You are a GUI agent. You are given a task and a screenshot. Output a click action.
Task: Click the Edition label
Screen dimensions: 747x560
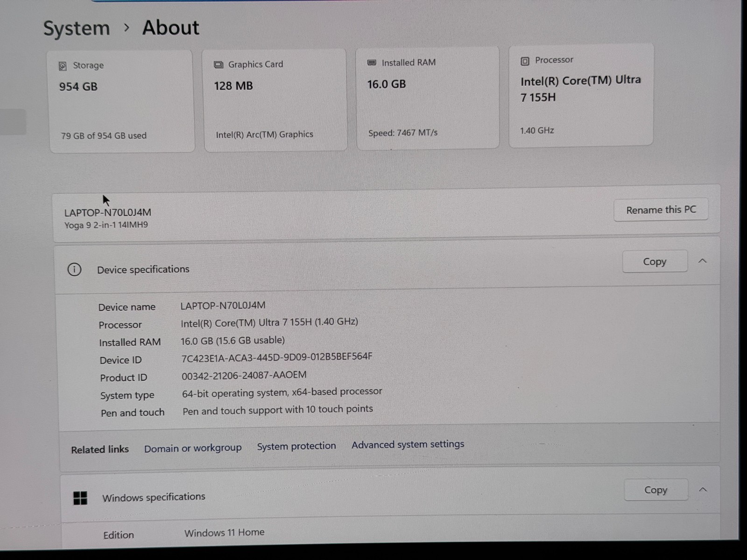(119, 535)
